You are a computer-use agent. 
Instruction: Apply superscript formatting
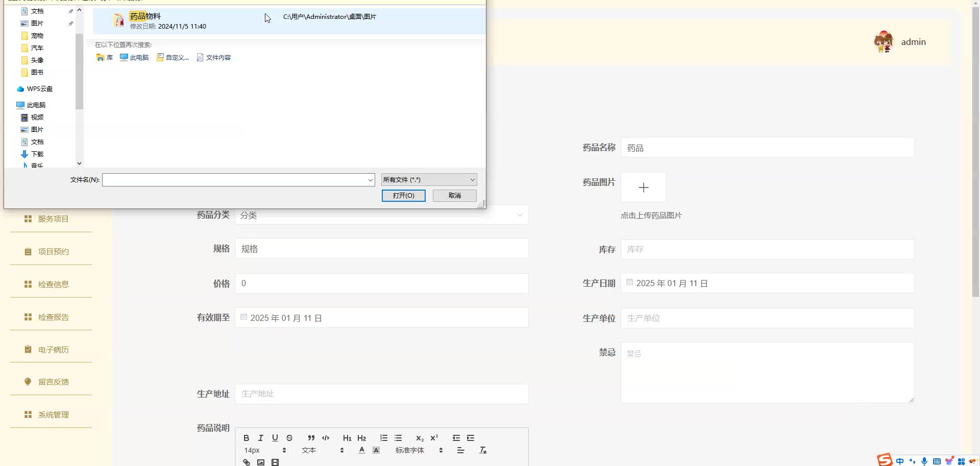pos(434,438)
